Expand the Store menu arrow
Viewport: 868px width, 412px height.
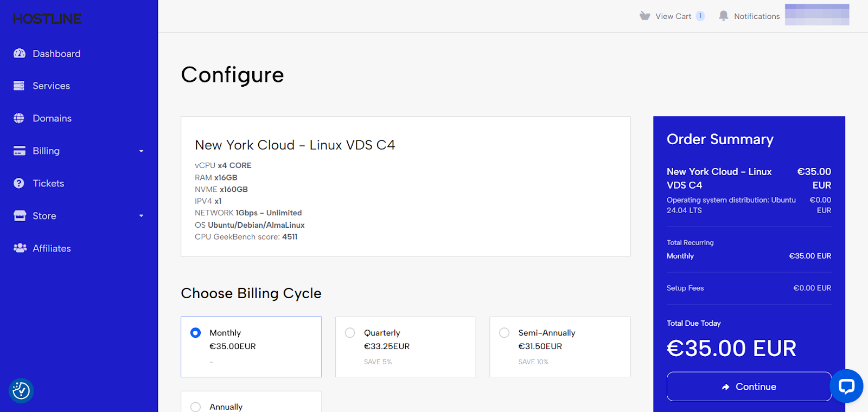point(141,216)
